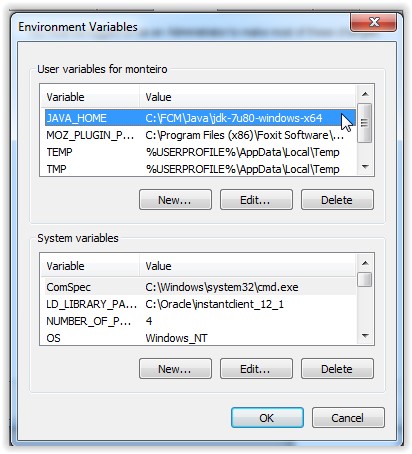Image resolution: width=412 pixels, height=454 pixels.
Task: Click user variables scrollbar down arrow
Action: (365, 167)
